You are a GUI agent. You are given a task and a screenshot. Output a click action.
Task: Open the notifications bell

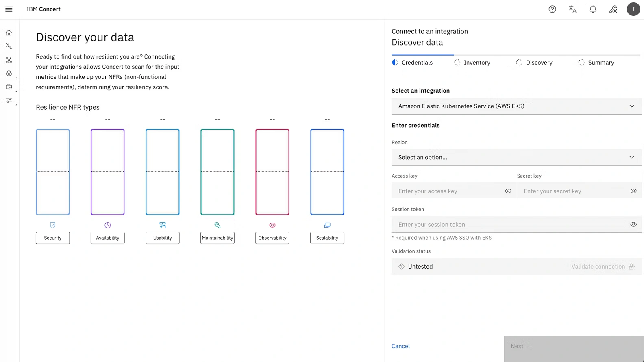click(593, 9)
